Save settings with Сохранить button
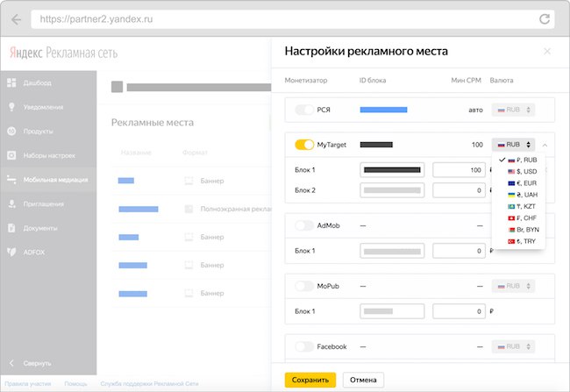 pyautogui.click(x=310, y=380)
